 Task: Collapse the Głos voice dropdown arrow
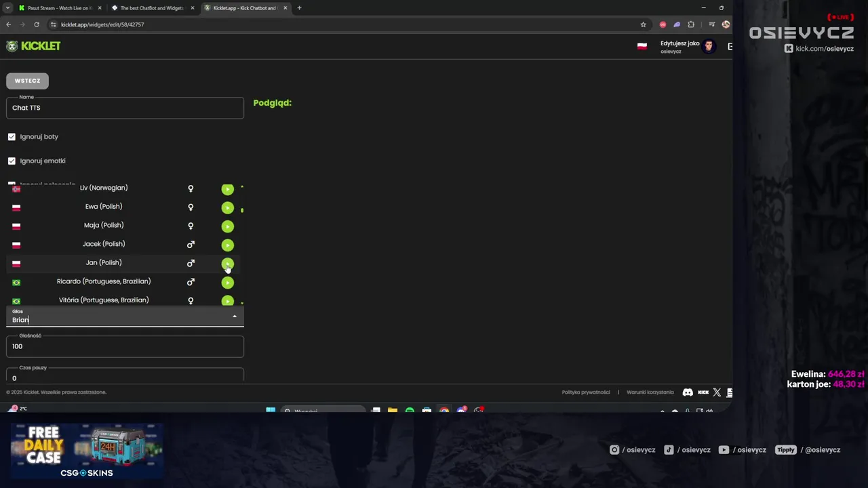[235, 317]
